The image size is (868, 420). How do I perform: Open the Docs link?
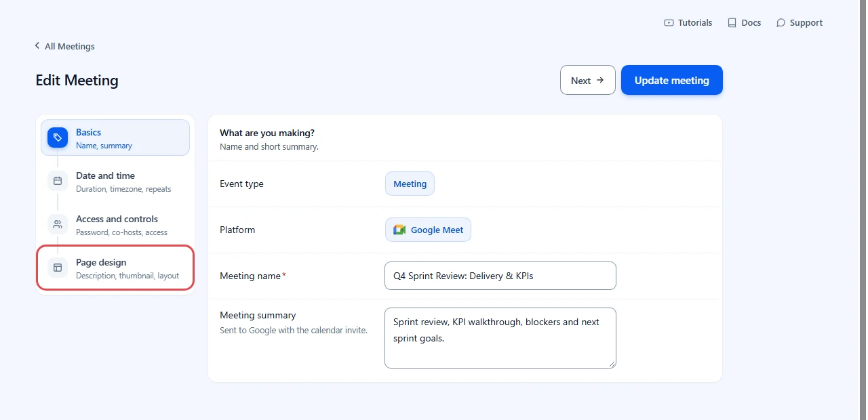coord(744,22)
